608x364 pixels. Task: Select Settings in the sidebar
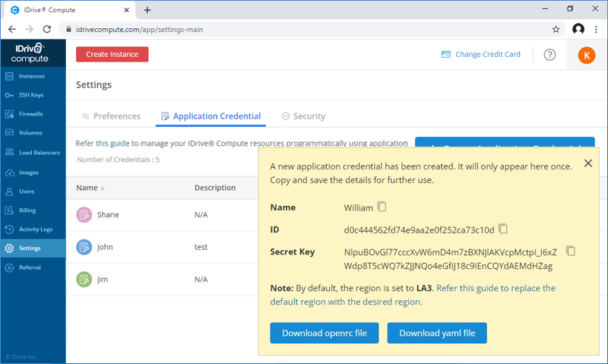coord(33,248)
